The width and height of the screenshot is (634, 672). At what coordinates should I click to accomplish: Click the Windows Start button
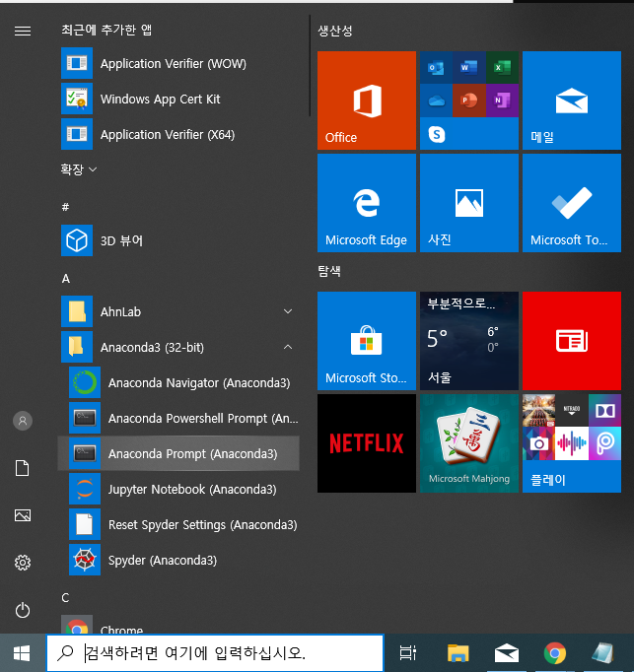(23, 652)
